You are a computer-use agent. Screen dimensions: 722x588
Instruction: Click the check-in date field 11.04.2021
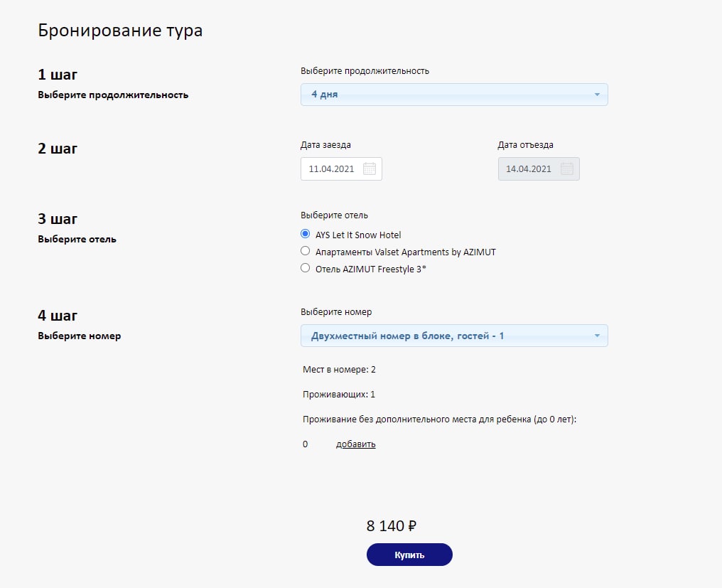point(341,169)
